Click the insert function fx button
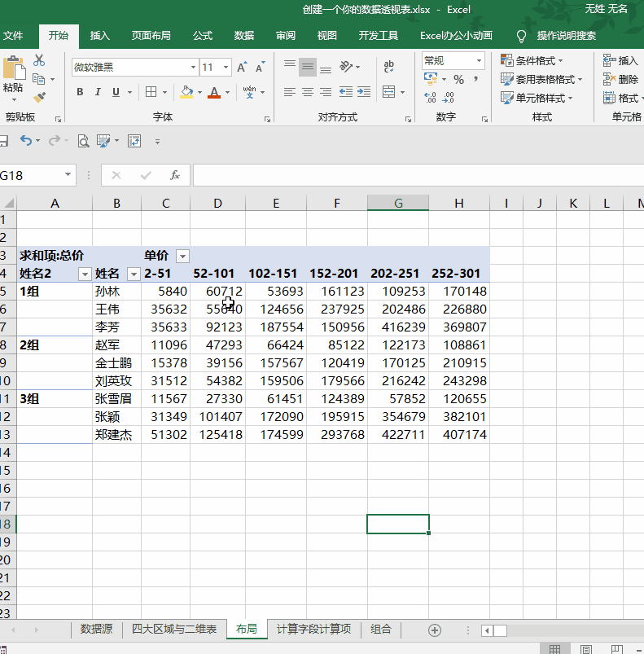 [175, 175]
